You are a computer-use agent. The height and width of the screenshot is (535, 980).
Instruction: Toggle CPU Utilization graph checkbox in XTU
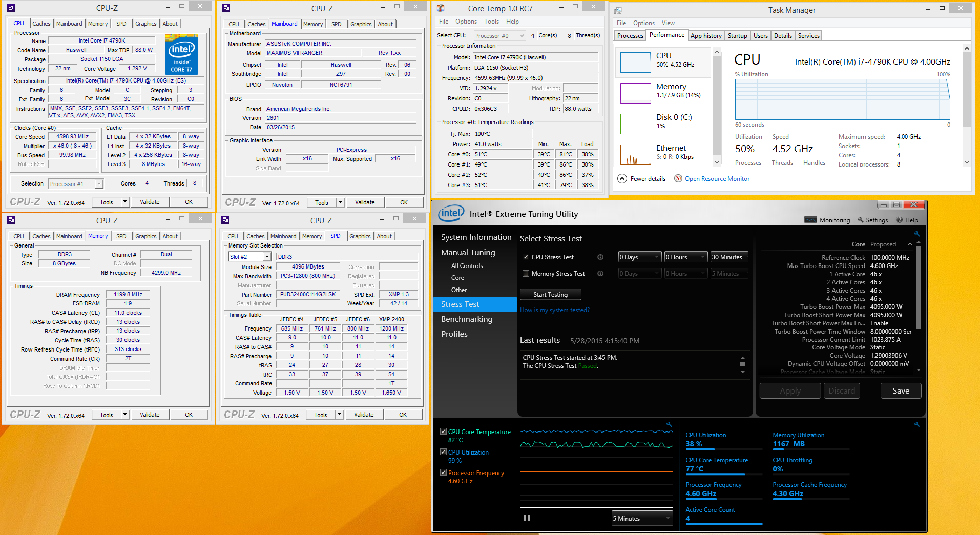pyautogui.click(x=443, y=452)
